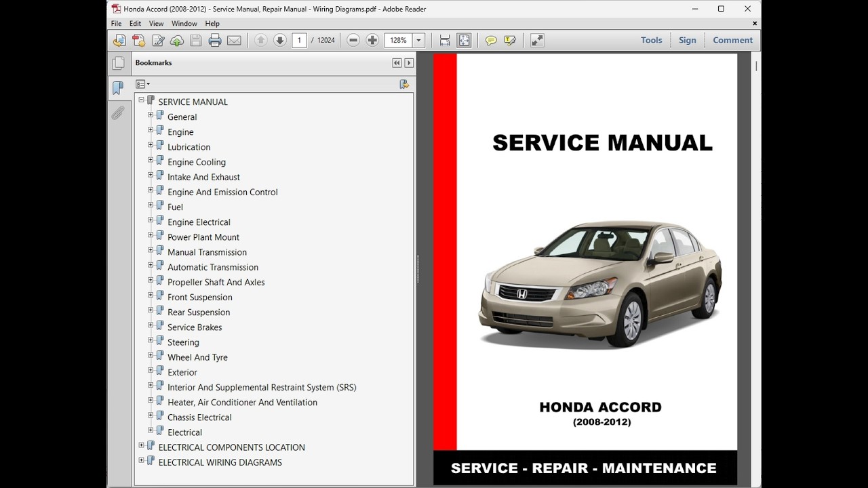The image size is (868, 488).
Task: Open the attachments paperclip panel
Action: (119, 113)
